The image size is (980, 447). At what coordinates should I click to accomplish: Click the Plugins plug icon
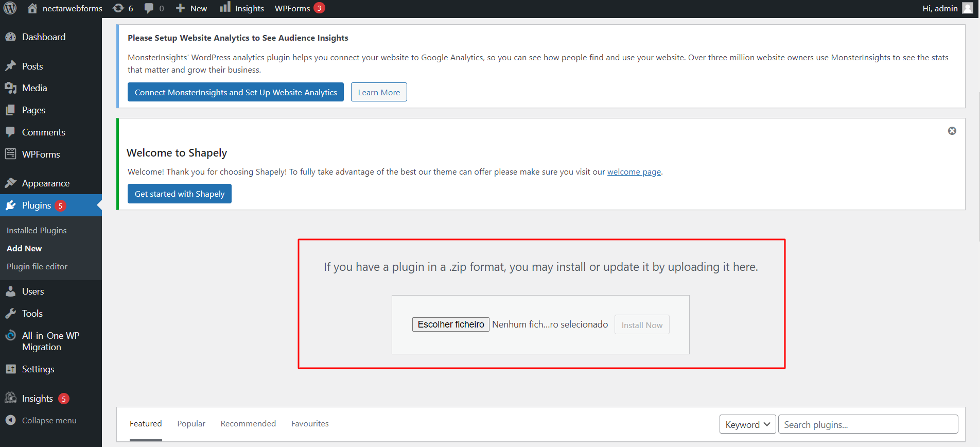click(10, 205)
